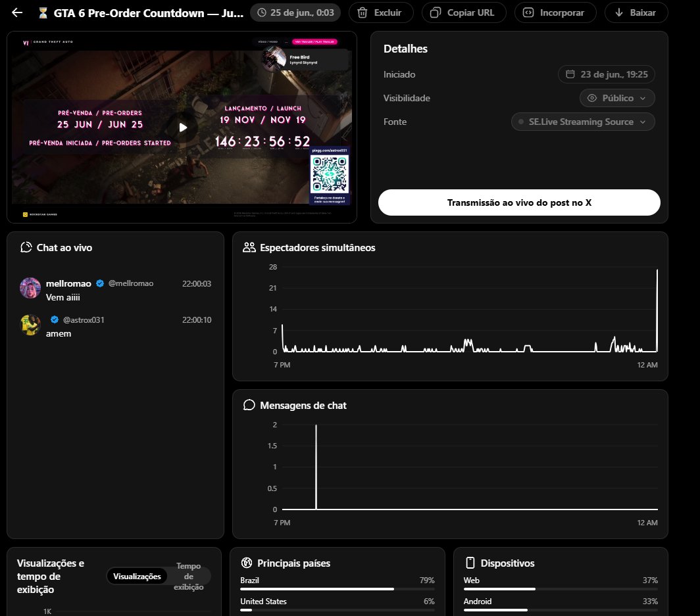Click the Android devices percentage bar
The height and width of the screenshot is (616, 700).
[561, 610]
